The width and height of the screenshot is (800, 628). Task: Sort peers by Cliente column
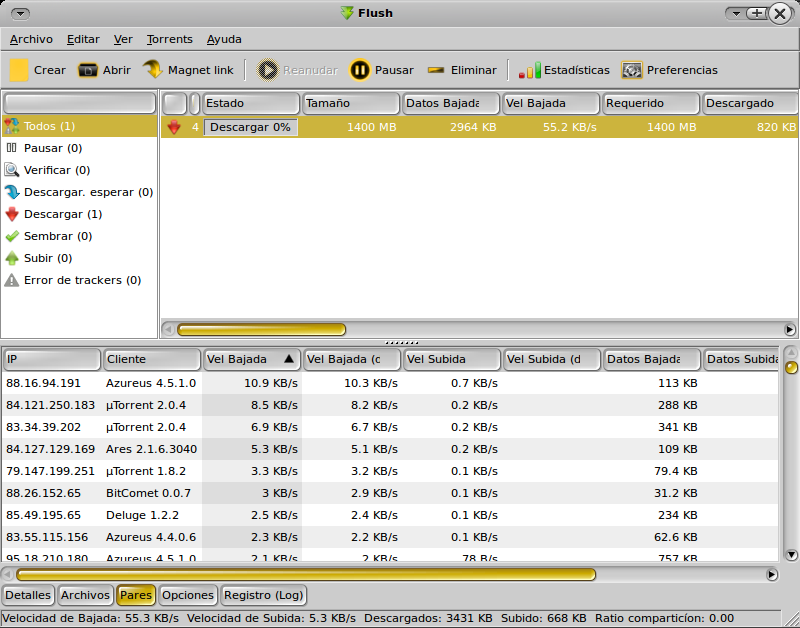(x=152, y=359)
